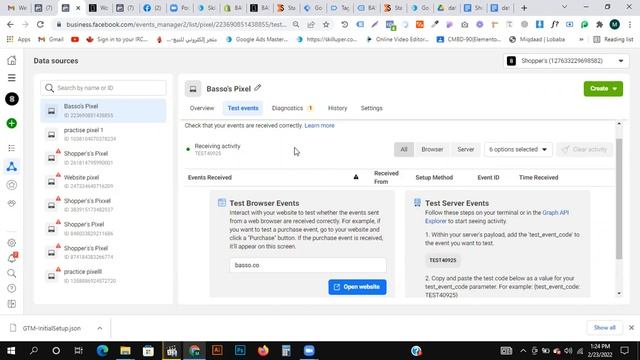
Task: Click Show all downloads
Action: pyautogui.click(x=604, y=328)
